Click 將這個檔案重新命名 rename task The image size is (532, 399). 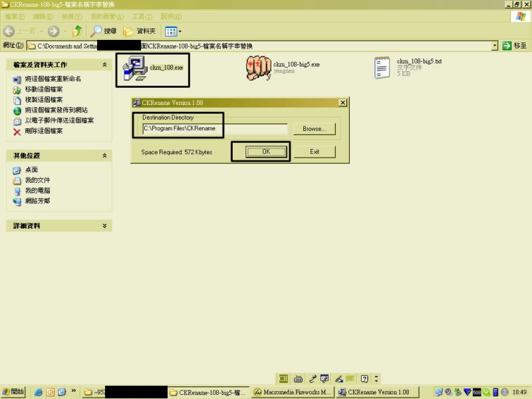(53, 78)
